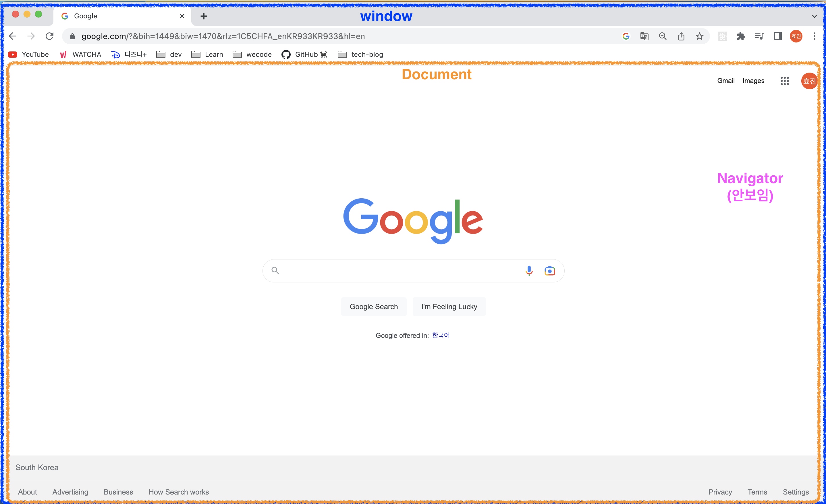826x504 pixels.
Task: Click the share page icon
Action: tap(681, 36)
